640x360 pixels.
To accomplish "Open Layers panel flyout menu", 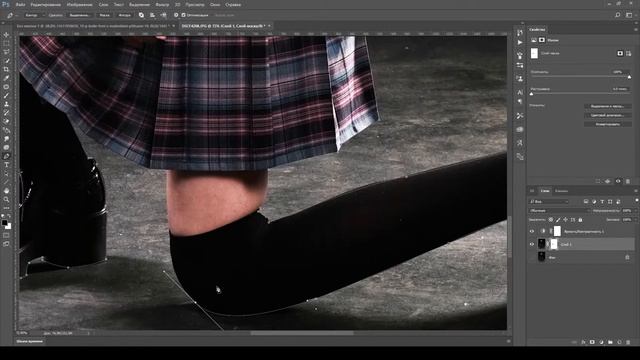I will pyautogui.click(x=636, y=191).
